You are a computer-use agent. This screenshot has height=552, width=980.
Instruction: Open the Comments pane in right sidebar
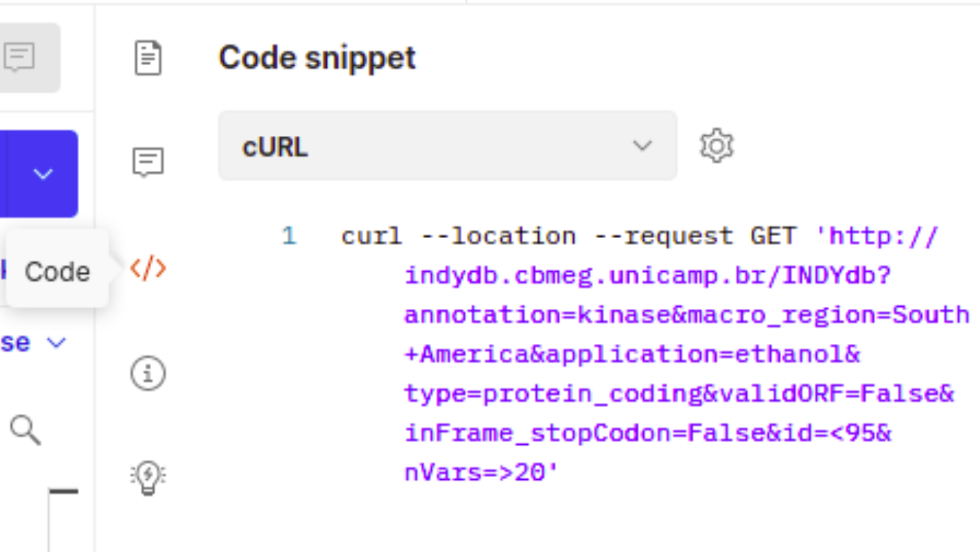click(x=148, y=163)
